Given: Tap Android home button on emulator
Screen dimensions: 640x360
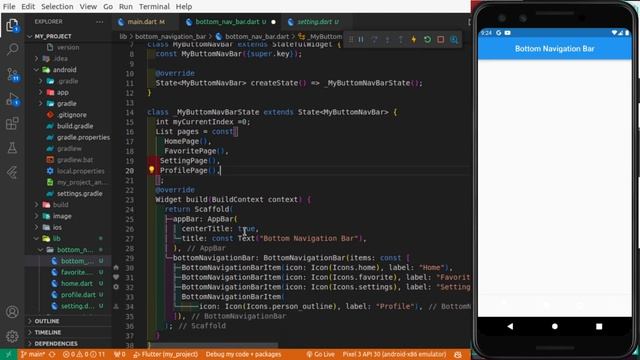Looking at the screenshot, I should tap(554, 326).
